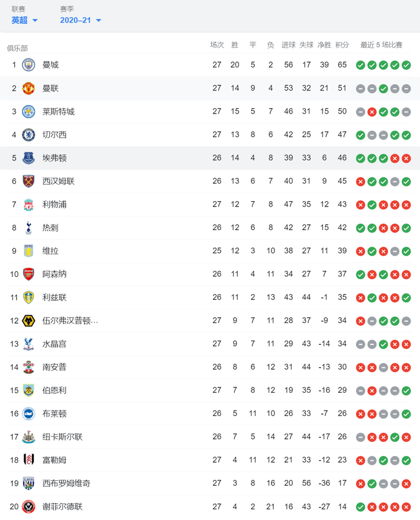
Task: Click the Arsenal cannon crest
Action: pos(28,274)
